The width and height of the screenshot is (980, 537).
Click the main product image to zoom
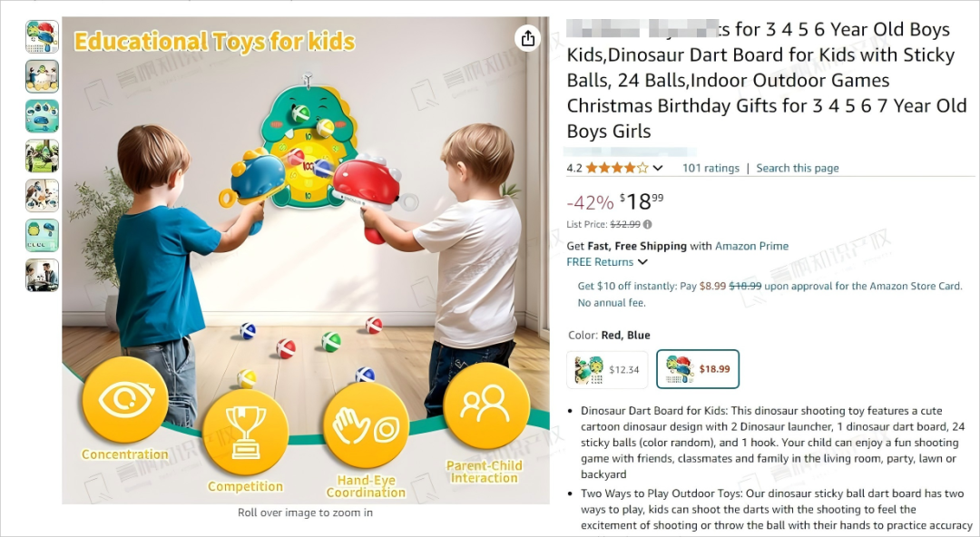coord(306,260)
